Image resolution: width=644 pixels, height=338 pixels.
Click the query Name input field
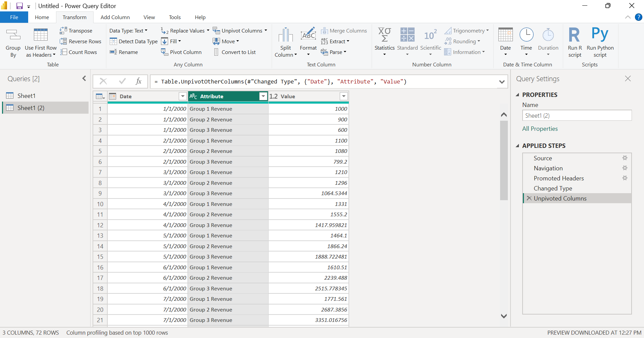tap(577, 115)
